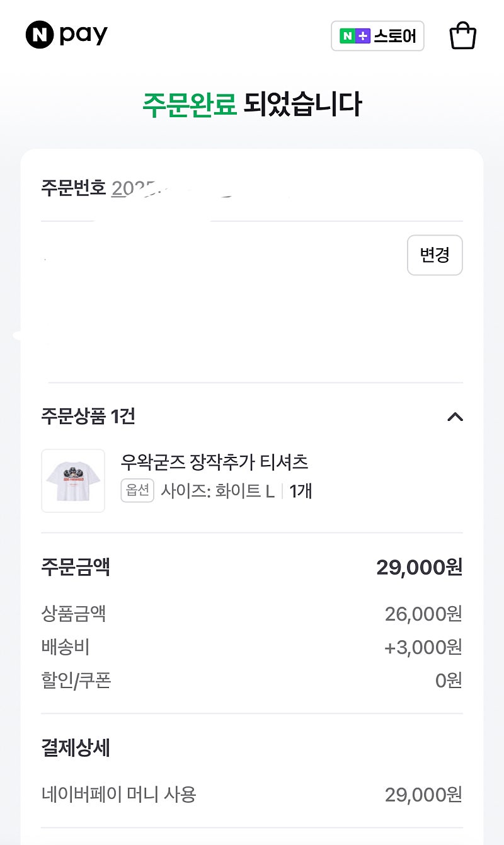Click the 상품금액 26,000원 amount

click(x=423, y=613)
